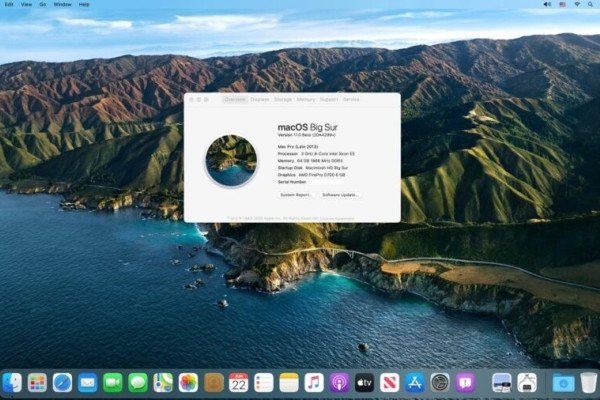Viewport: 600px width, 400px height.
Task: Open the Go menu
Action: pyautogui.click(x=42, y=5)
